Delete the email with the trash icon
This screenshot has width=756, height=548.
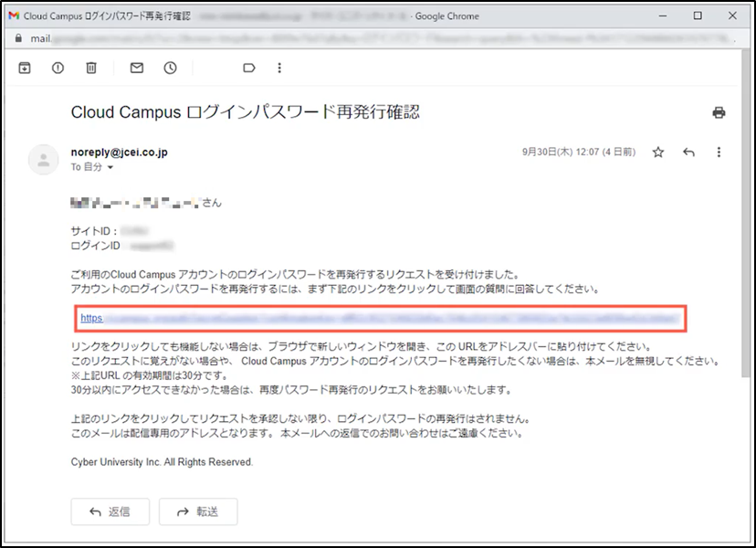tap(91, 68)
